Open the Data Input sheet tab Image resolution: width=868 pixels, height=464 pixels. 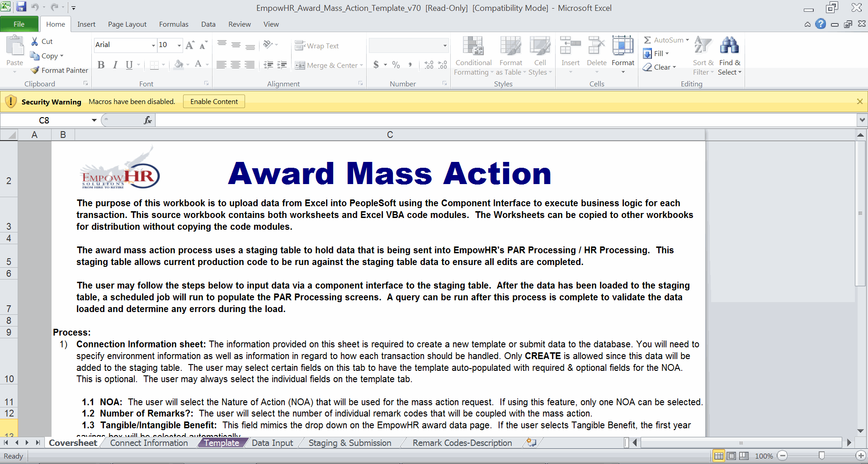(x=272, y=443)
